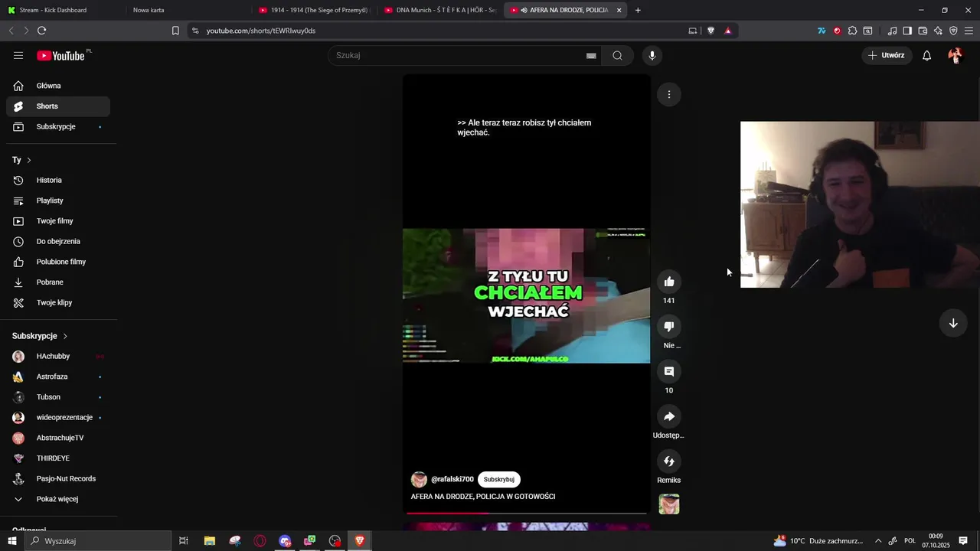Image resolution: width=980 pixels, height=551 pixels.
Task: Click Brave Rewards triangle icon
Action: click(x=727, y=31)
